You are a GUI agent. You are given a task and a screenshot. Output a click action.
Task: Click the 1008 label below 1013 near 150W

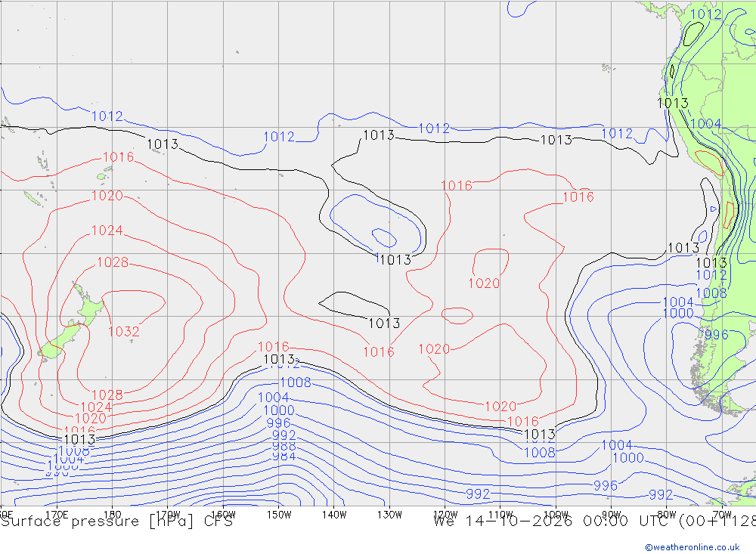coord(296,382)
